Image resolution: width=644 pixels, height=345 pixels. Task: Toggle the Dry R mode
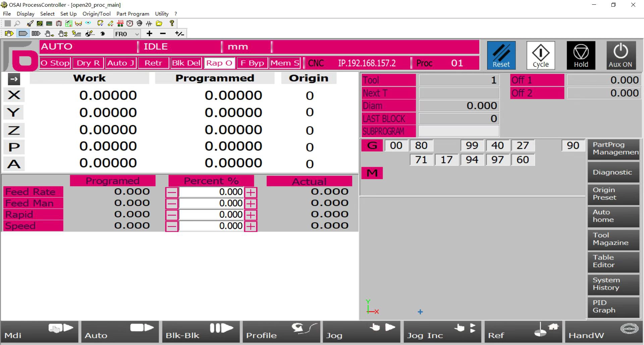(x=88, y=63)
